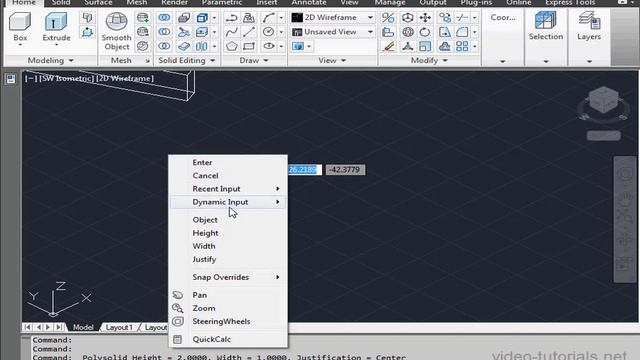The image size is (640, 360).
Task: Click the Smooth More mesh icon
Action: [142, 18]
